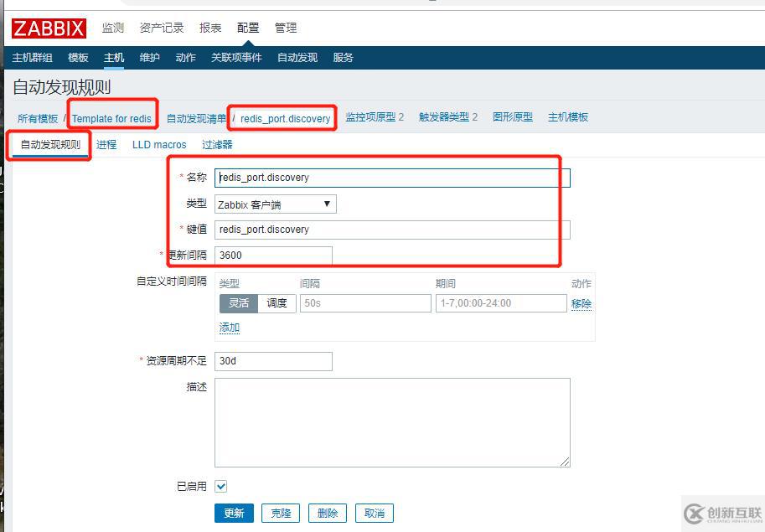The width and height of the screenshot is (765, 532).
Task: Select 灵活 interval type
Action: click(239, 303)
